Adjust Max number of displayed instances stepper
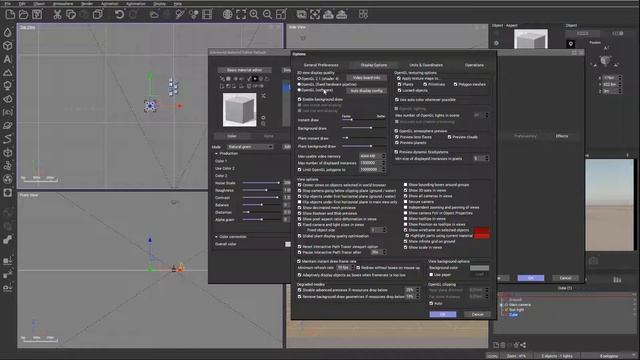Viewport: 640px width, 360px height. click(384, 163)
